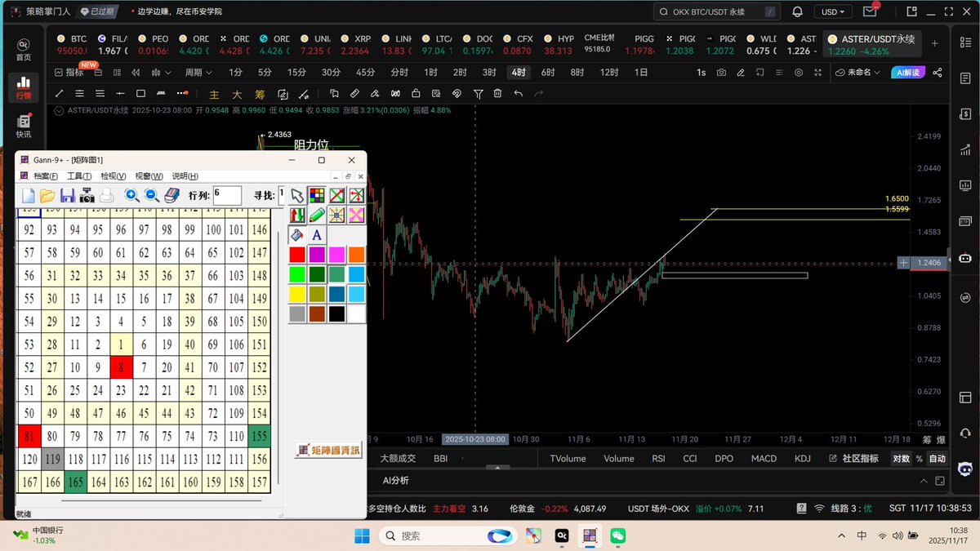
Task: Pick the red color swatch
Action: point(297,255)
